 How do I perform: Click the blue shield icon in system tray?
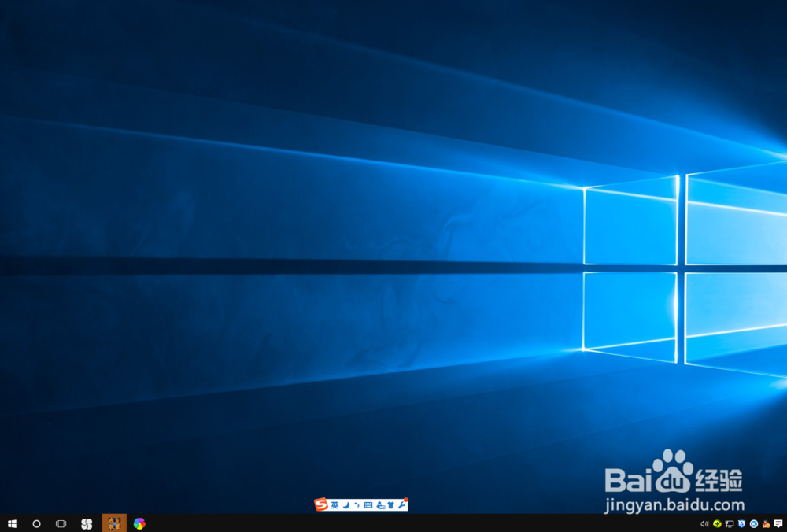point(742,523)
